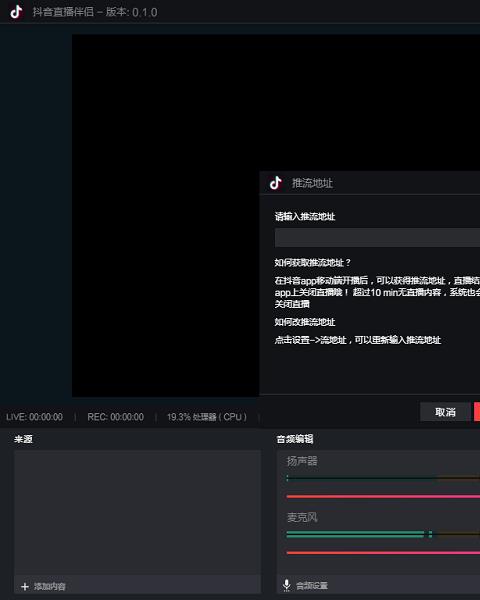Viewport: 480px width, 600px height.
Task: Click the 推流地址 dialog title
Action: (312, 183)
